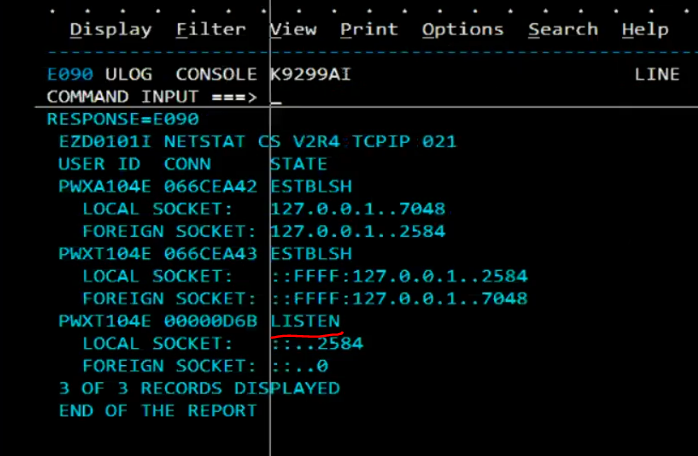Open the Options menu
The image size is (698, 456).
[463, 29]
